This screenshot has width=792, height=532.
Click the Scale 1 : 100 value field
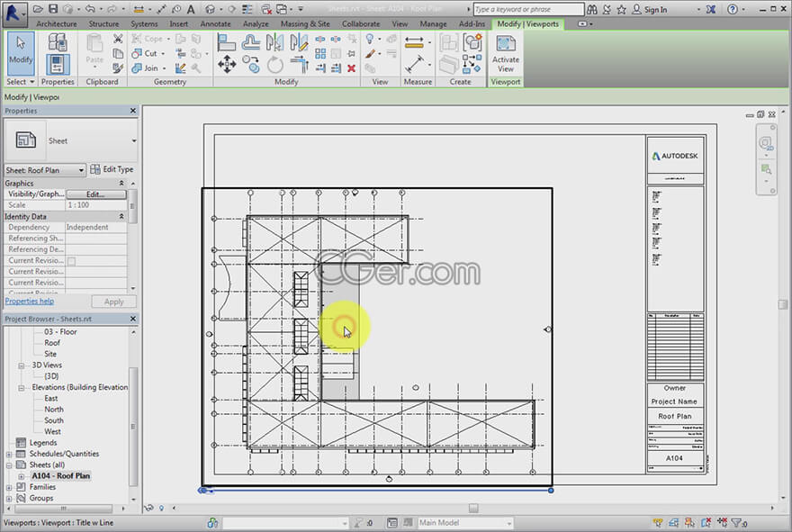click(x=96, y=205)
